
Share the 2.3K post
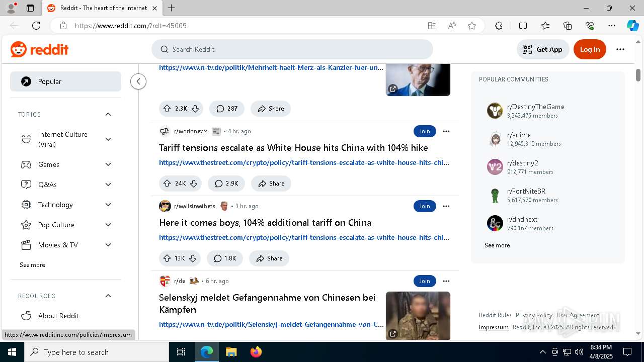271,109
